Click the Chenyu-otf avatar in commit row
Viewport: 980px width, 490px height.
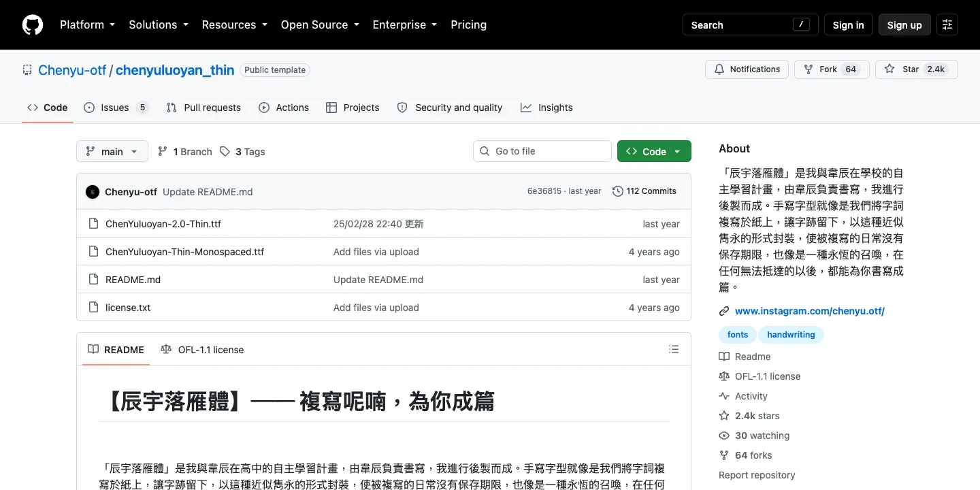click(x=93, y=191)
